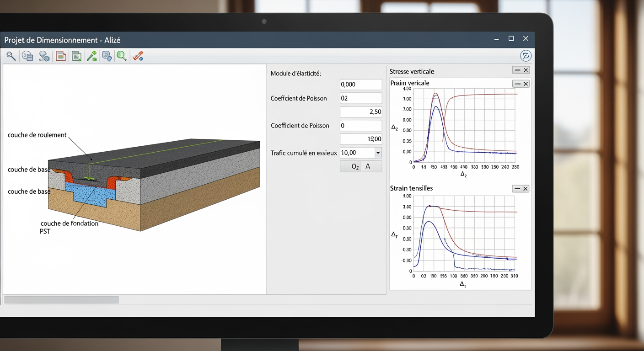Click the Module d'élasticité input field
This screenshot has width=644, height=351.
(x=360, y=85)
